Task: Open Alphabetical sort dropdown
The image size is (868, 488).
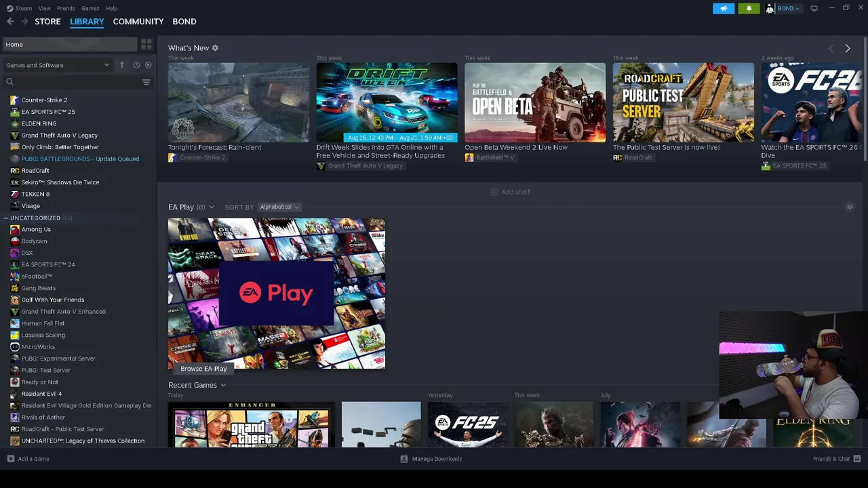Action: (279, 207)
